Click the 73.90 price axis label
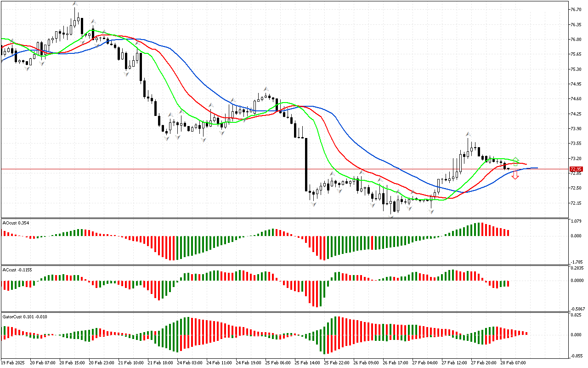 pos(576,129)
